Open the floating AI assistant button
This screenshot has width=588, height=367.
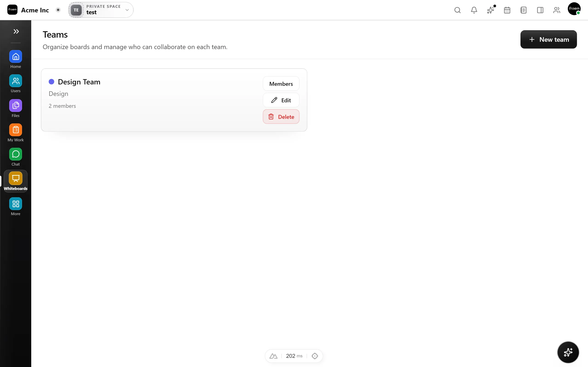click(568, 352)
